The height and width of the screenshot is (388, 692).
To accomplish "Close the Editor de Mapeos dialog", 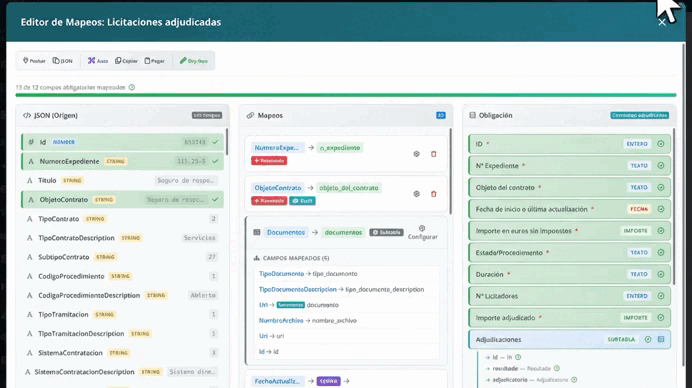I will 662,22.
